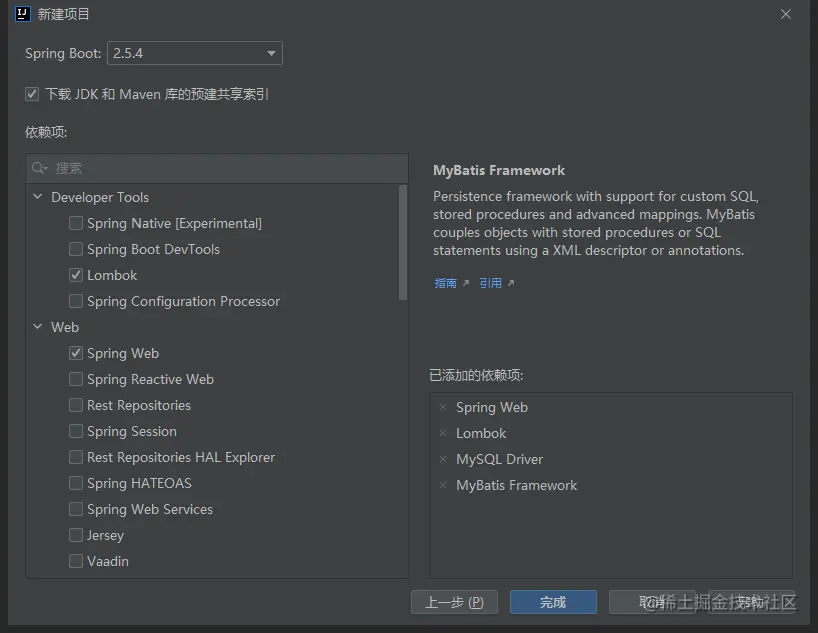
Task: Collapse the Developer Tools group
Action: [x=38, y=197]
